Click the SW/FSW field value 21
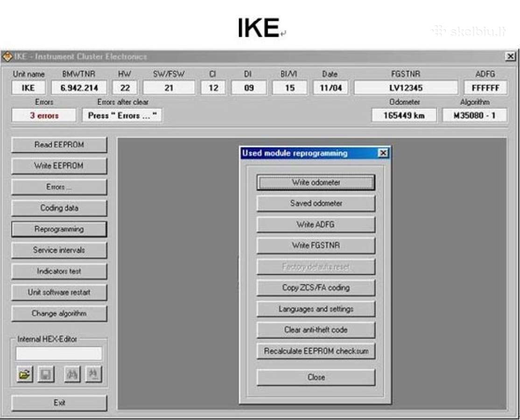The width and height of the screenshot is (520, 420). pyautogui.click(x=169, y=88)
